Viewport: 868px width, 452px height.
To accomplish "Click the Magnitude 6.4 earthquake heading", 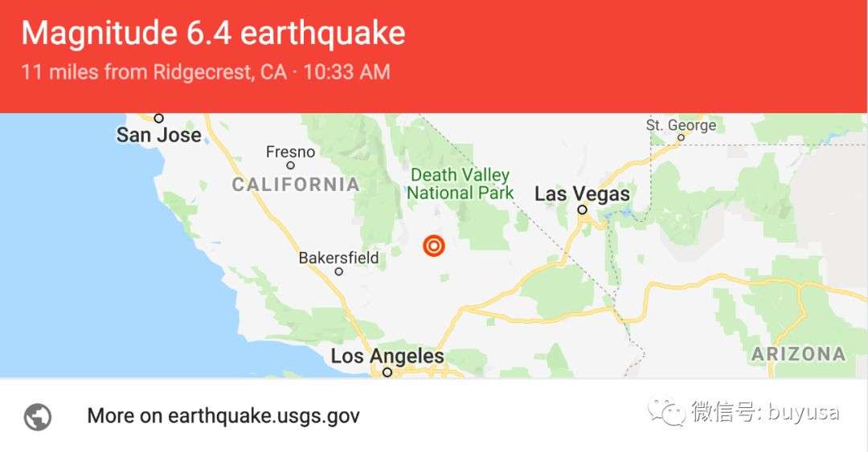I will [x=213, y=33].
